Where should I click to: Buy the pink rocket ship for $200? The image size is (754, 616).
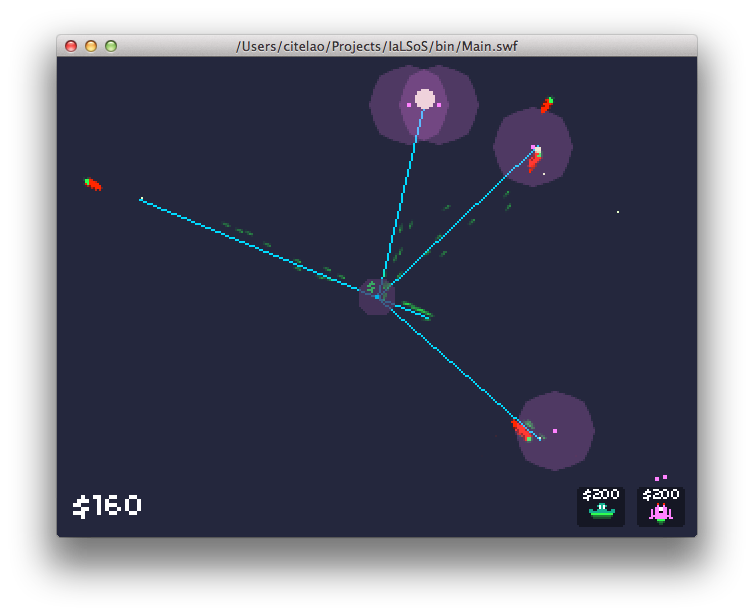(661, 507)
